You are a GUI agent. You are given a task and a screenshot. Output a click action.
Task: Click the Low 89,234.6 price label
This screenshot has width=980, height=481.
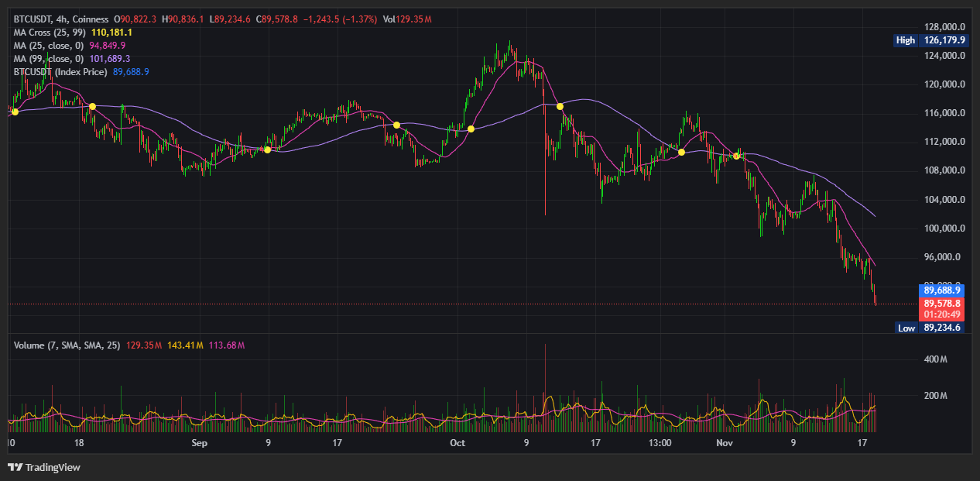[928, 328]
